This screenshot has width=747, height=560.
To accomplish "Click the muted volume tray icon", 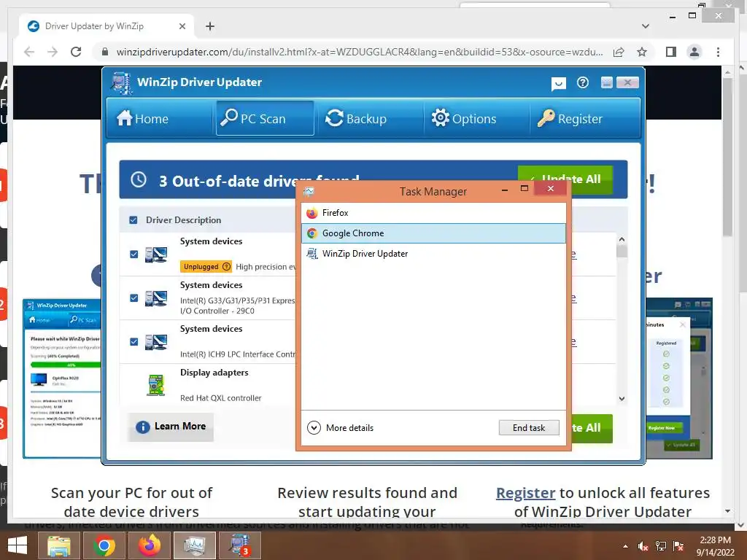I will tap(643, 546).
